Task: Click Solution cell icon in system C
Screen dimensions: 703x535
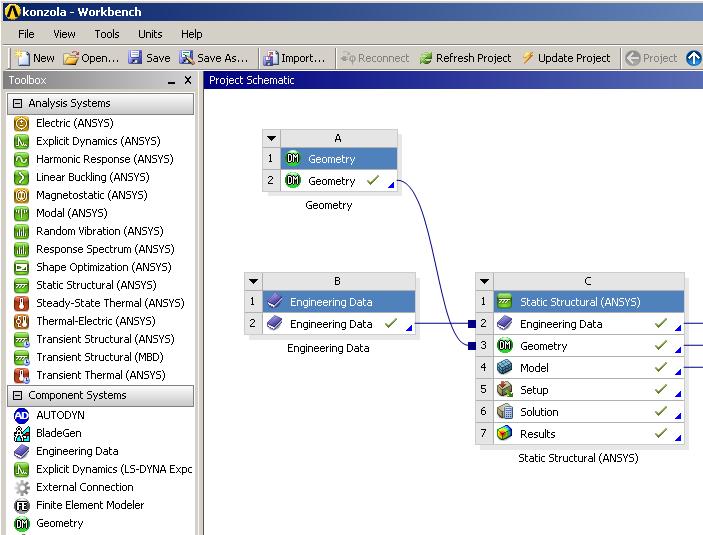Action: point(504,412)
